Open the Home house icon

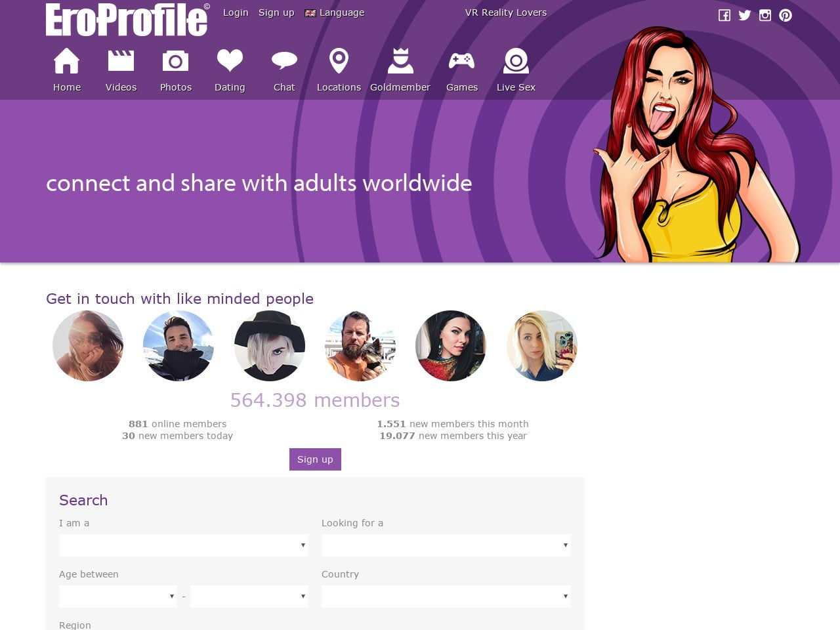[x=66, y=61]
